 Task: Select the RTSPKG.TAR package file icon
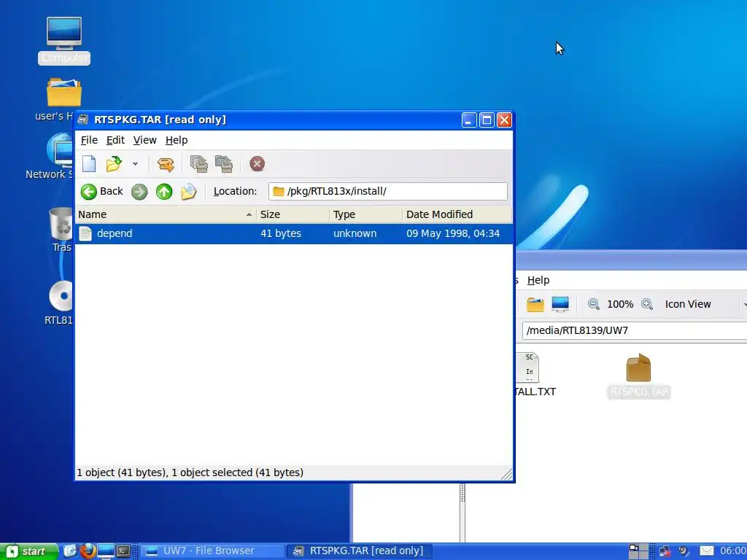coord(639,376)
